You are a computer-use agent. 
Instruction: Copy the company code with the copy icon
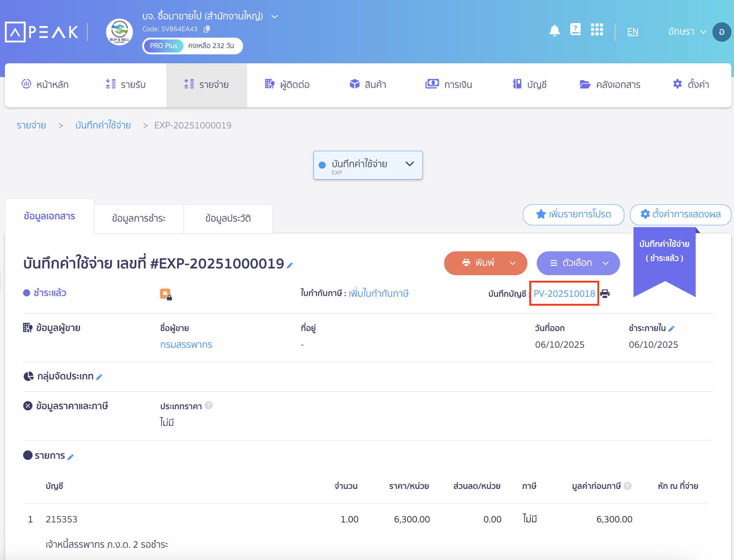click(207, 29)
